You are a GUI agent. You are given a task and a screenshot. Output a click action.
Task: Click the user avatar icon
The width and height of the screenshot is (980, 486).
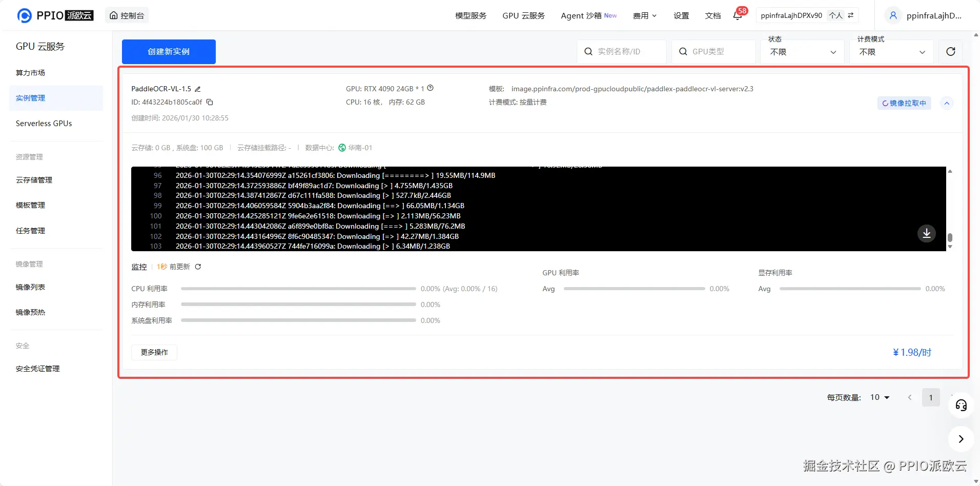tap(893, 15)
